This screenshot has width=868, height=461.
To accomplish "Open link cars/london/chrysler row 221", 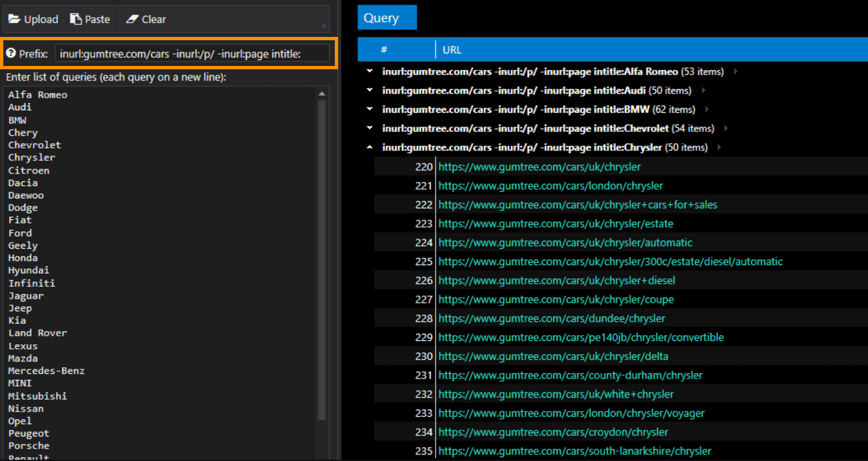I will (x=550, y=186).
